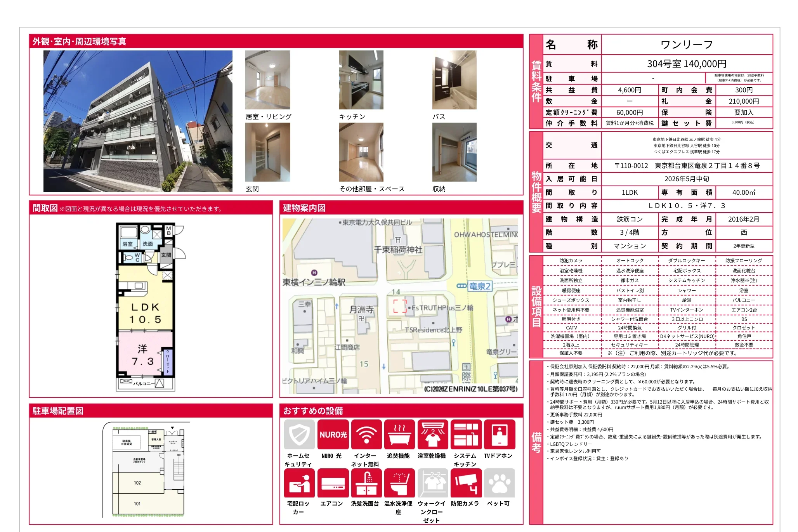Click the NURO光 equipment icon
The image size is (798, 532).
pyautogui.click(x=333, y=434)
